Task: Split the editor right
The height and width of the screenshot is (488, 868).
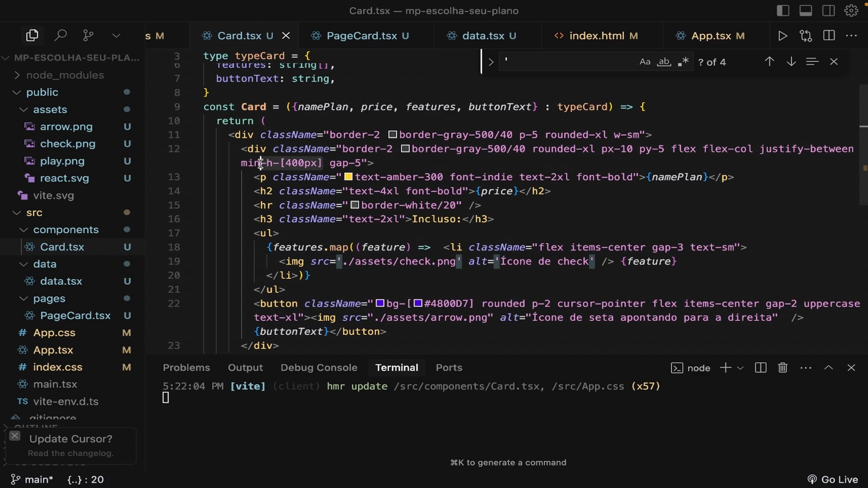Action: [829, 36]
